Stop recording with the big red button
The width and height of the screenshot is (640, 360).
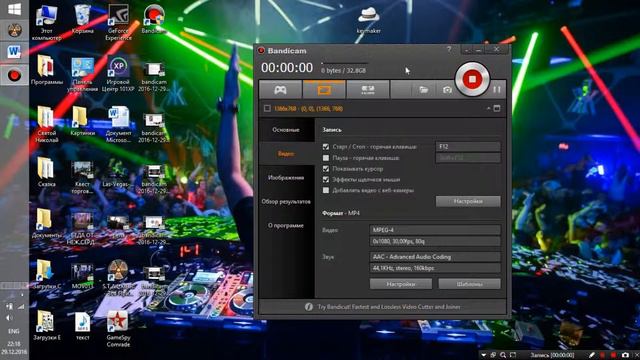coord(472,79)
